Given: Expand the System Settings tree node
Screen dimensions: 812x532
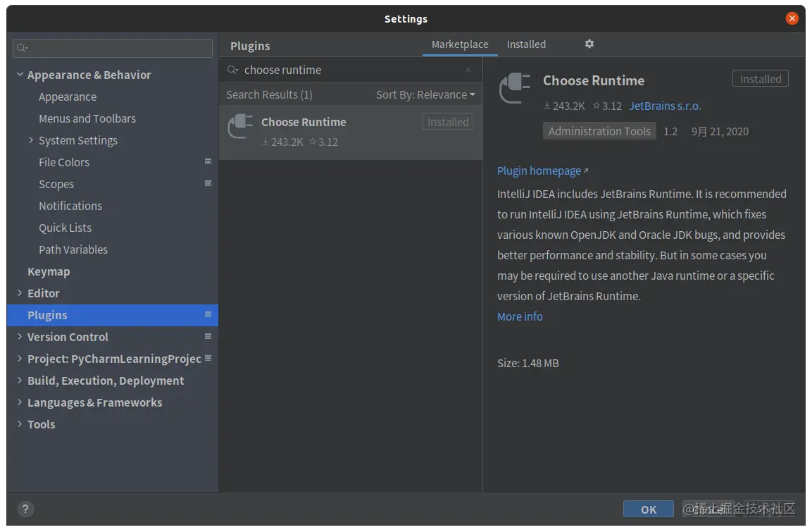Looking at the screenshot, I should (31, 140).
